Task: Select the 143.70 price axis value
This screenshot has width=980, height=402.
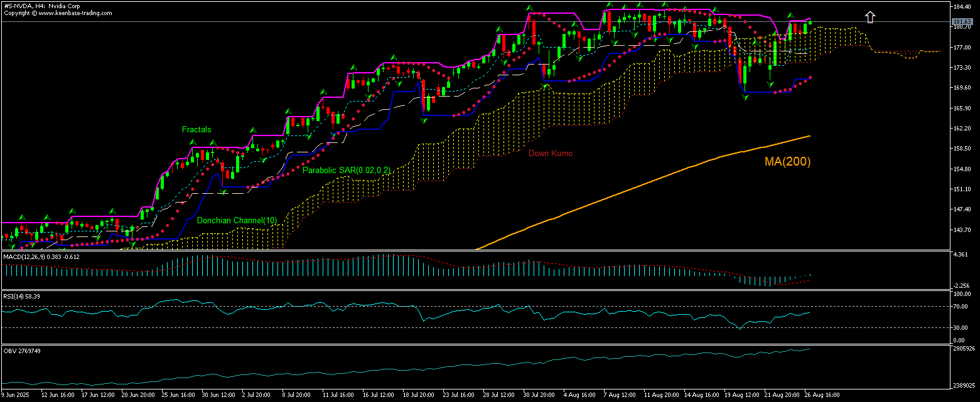Action: 961,230
